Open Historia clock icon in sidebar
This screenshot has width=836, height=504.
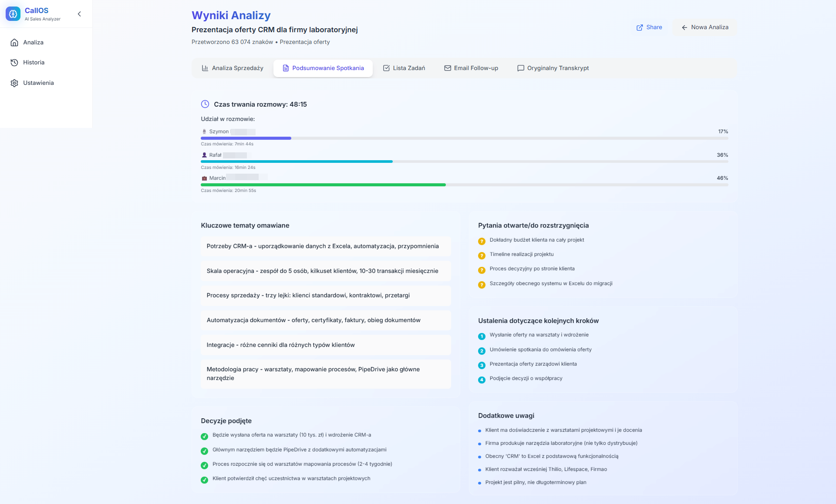click(x=14, y=62)
